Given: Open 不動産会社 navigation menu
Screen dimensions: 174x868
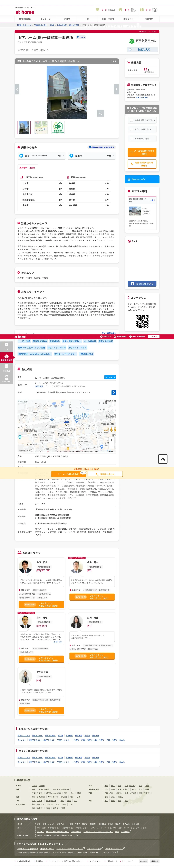Looking at the screenshot, I should click(128, 19).
